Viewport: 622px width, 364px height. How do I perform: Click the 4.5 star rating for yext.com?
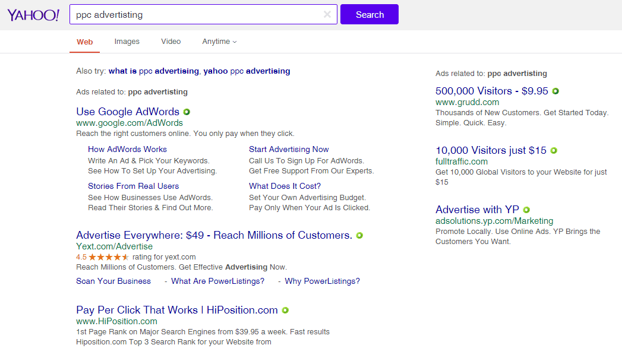(x=103, y=257)
